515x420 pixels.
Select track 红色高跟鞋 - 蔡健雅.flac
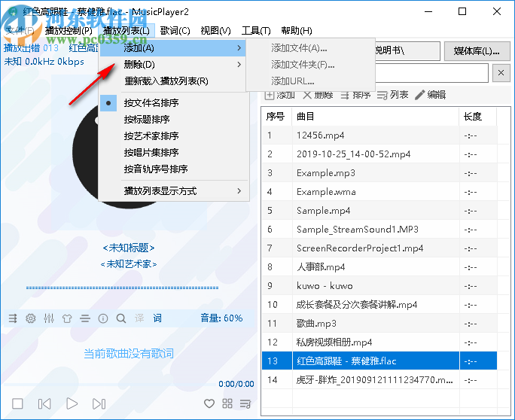tap(379, 361)
